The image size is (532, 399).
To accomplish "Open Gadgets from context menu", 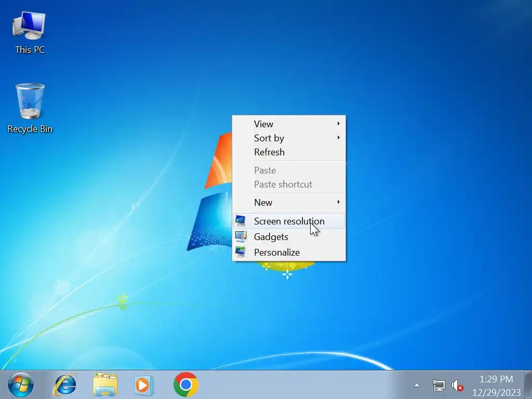I will [x=289, y=236].
